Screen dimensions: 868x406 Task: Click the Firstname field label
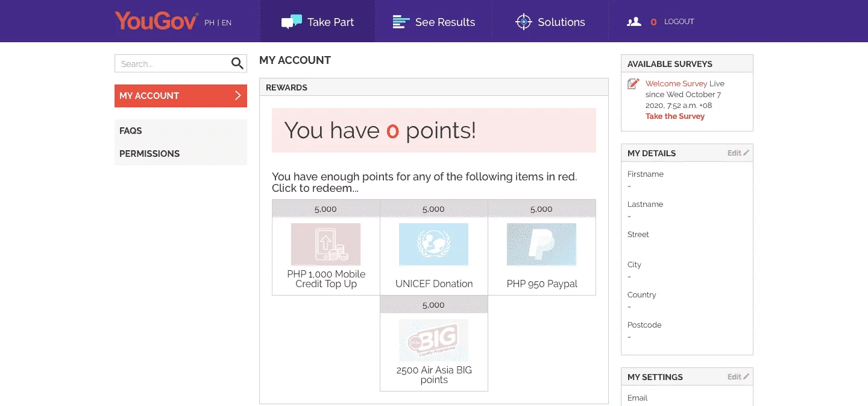(646, 174)
